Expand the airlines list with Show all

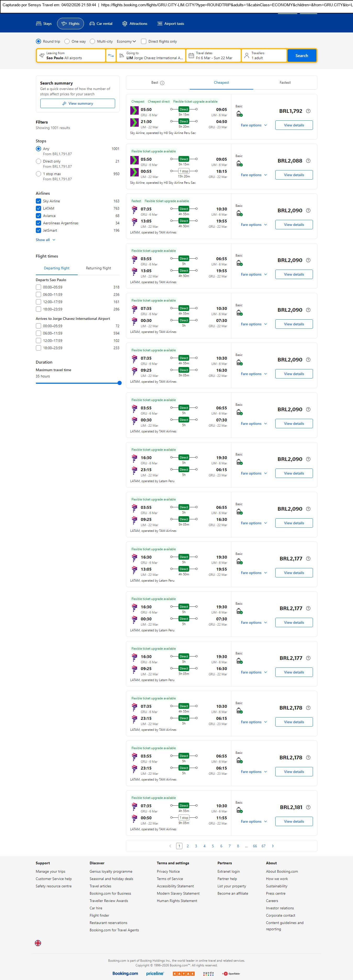click(x=45, y=240)
